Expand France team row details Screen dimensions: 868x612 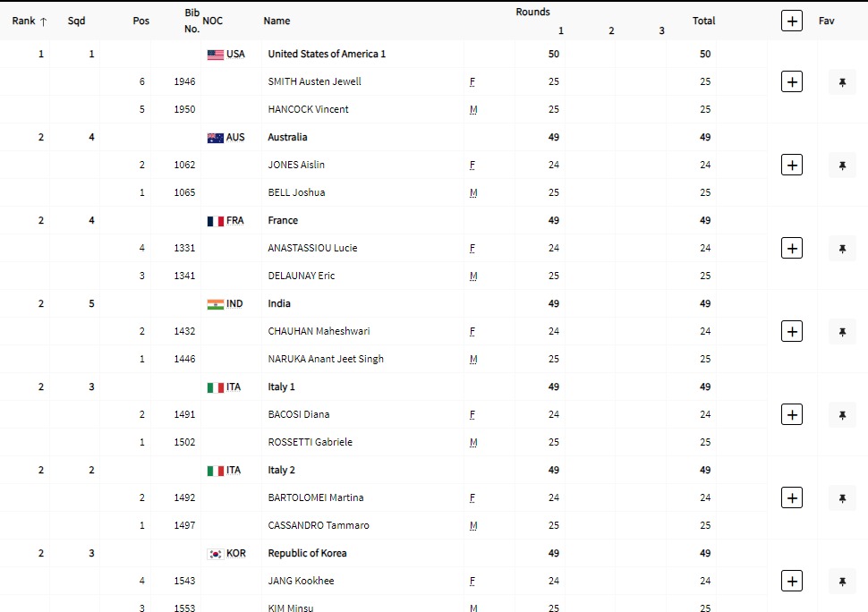pos(791,248)
